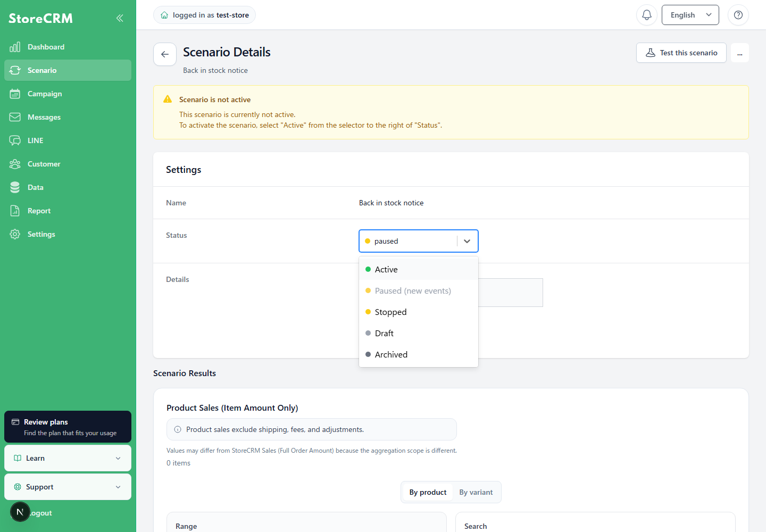Click the info icon in product sales note
Image resolution: width=766 pixels, height=532 pixels.
pyautogui.click(x=178, y=429)
